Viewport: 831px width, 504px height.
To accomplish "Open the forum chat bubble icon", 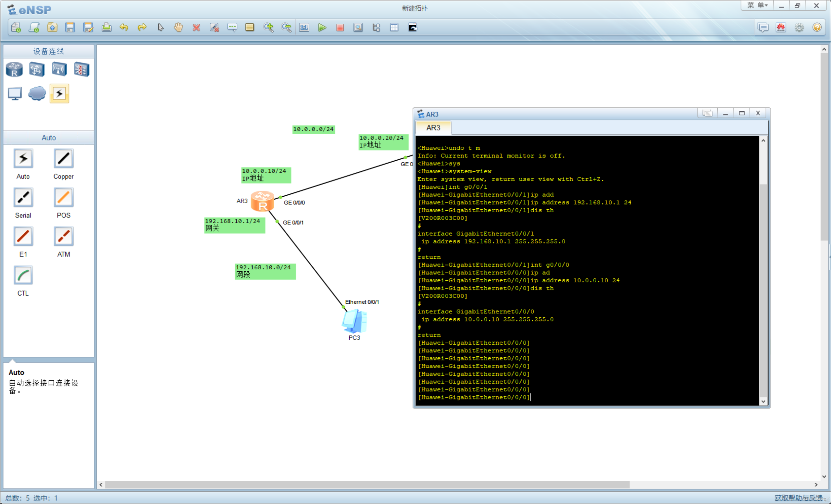I will (763, 27).
